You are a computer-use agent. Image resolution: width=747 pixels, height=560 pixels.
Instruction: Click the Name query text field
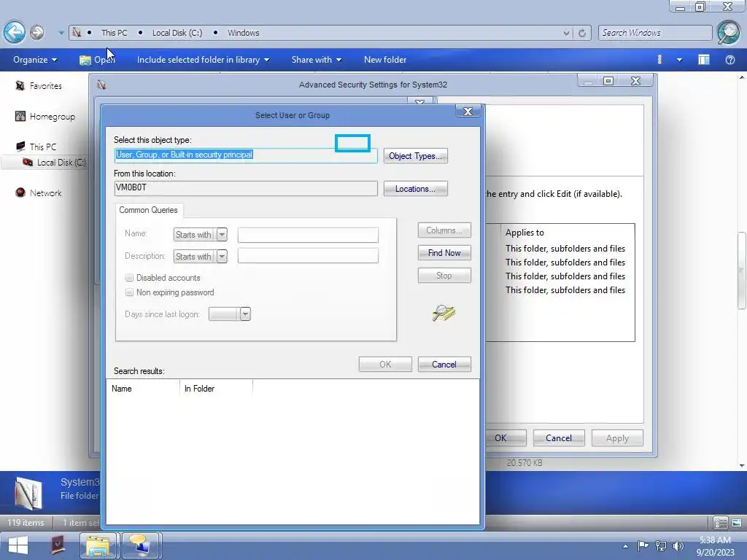(309, 235)
